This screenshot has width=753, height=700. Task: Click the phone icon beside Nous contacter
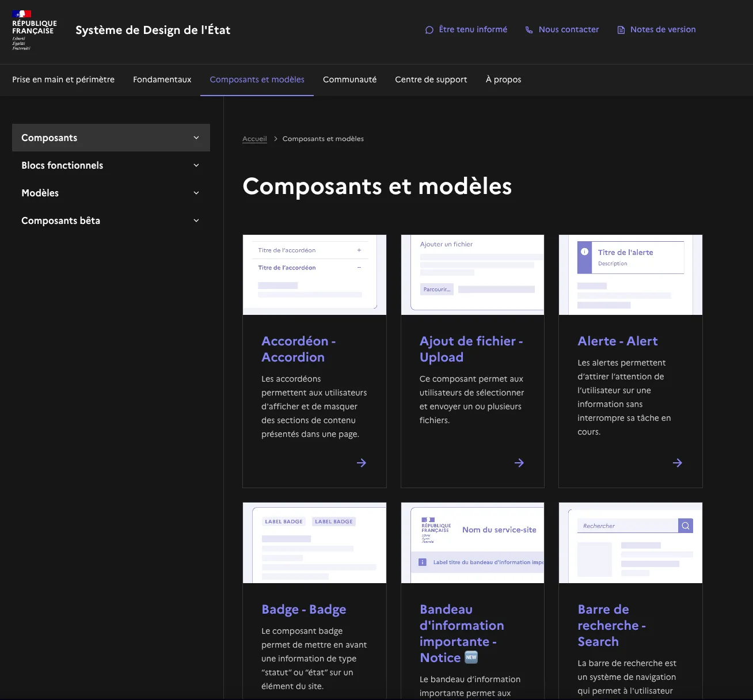[x=529, y=30]
